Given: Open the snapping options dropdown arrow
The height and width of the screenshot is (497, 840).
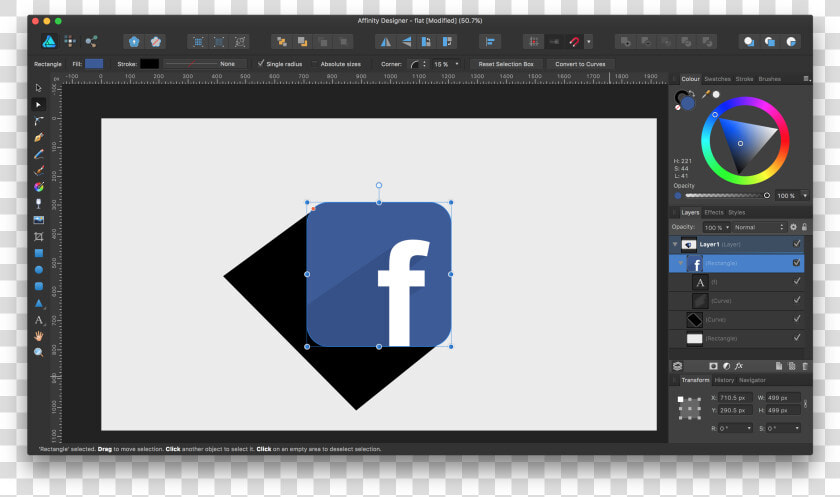Looking at the screenshot, I should (x=589, y=42).
